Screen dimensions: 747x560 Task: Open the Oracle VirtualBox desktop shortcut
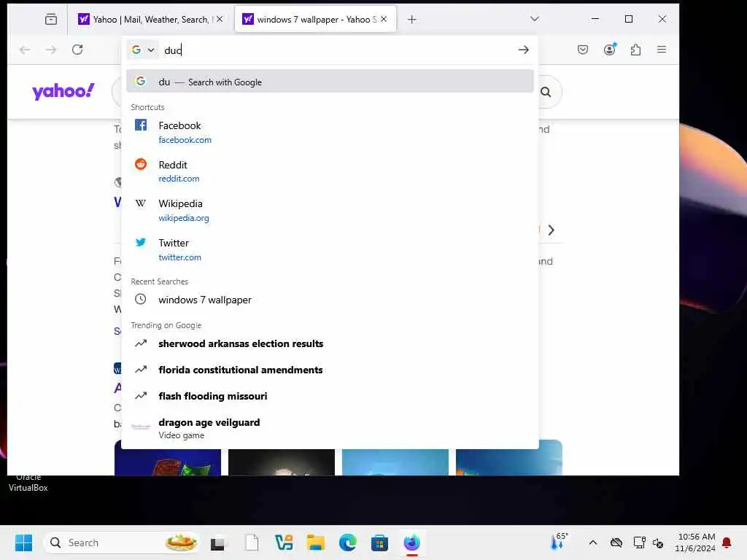coord(28,483)
